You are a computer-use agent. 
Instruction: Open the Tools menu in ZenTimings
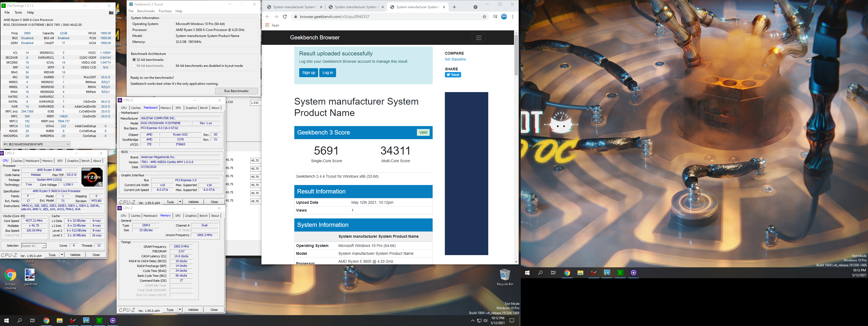pyautogui.click(x=18, y=12)
